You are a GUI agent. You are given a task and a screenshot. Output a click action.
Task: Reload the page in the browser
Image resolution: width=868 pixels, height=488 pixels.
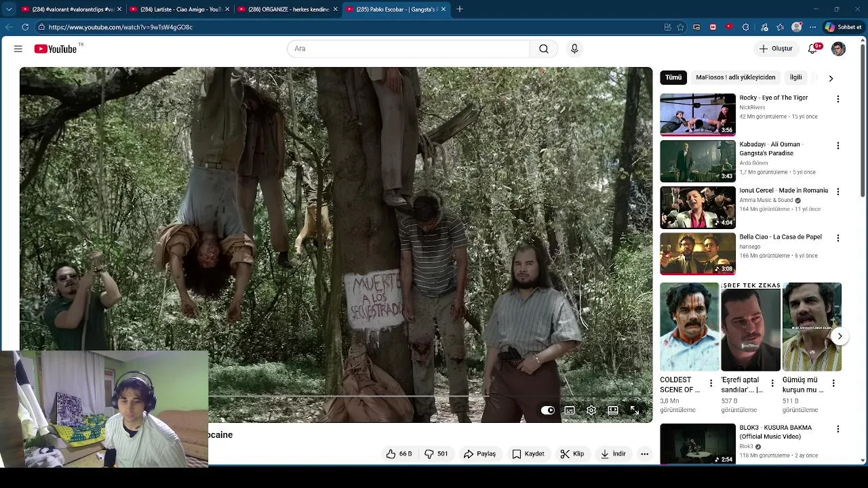25,27
